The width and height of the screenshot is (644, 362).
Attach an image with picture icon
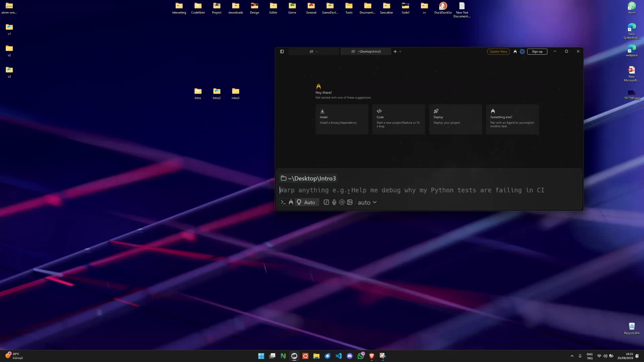point(350,202)
